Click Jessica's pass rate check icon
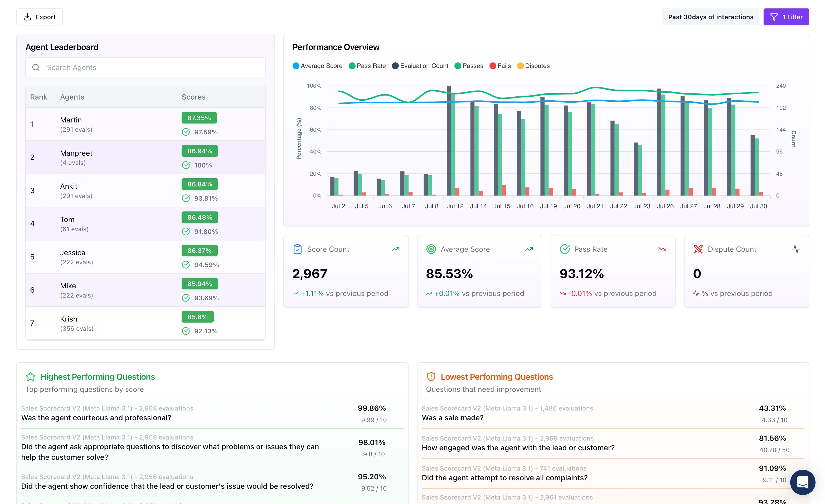The height and width of the screenshot is (504, 825). pyautogui.click(x=186, y=265)
